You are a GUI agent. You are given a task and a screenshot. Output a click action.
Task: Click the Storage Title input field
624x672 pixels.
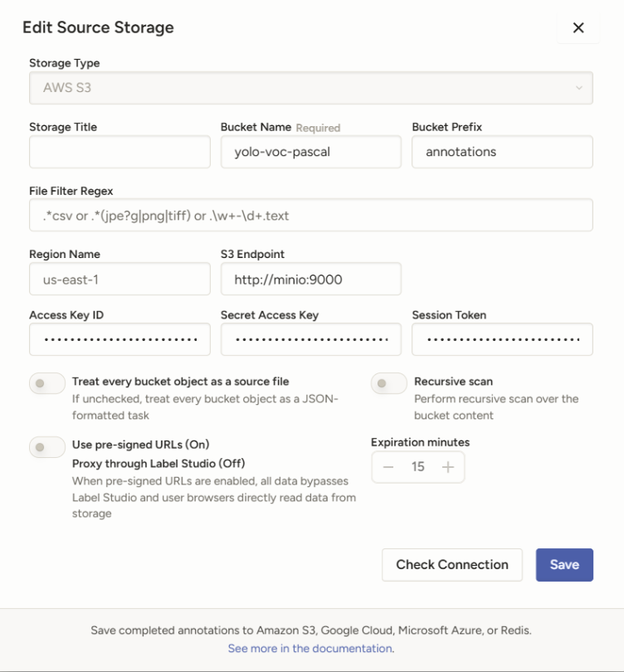click(119, 152)
